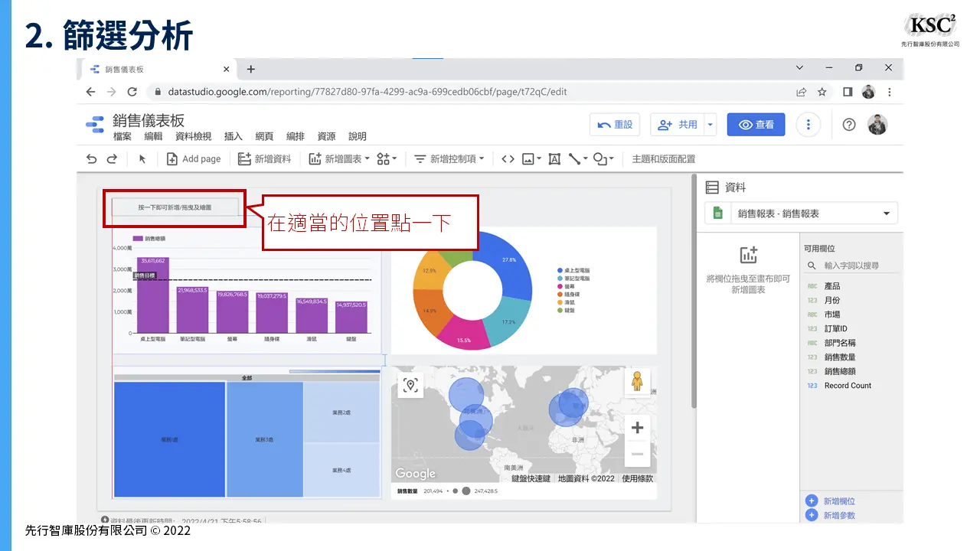Expand the share options arrow beside 共用
Screen dimensions: 980x551
[710, 125]
